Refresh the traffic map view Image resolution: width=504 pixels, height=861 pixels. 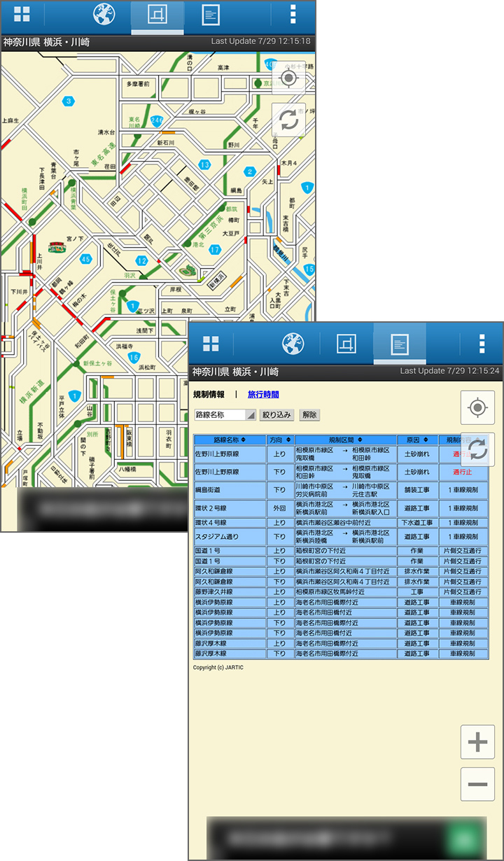tap(289, 120)
